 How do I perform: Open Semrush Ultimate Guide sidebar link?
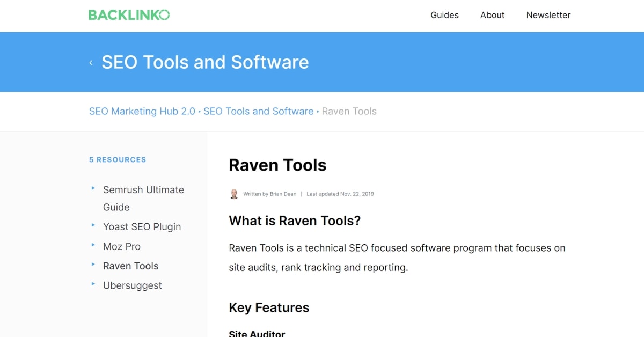point(143,199)
